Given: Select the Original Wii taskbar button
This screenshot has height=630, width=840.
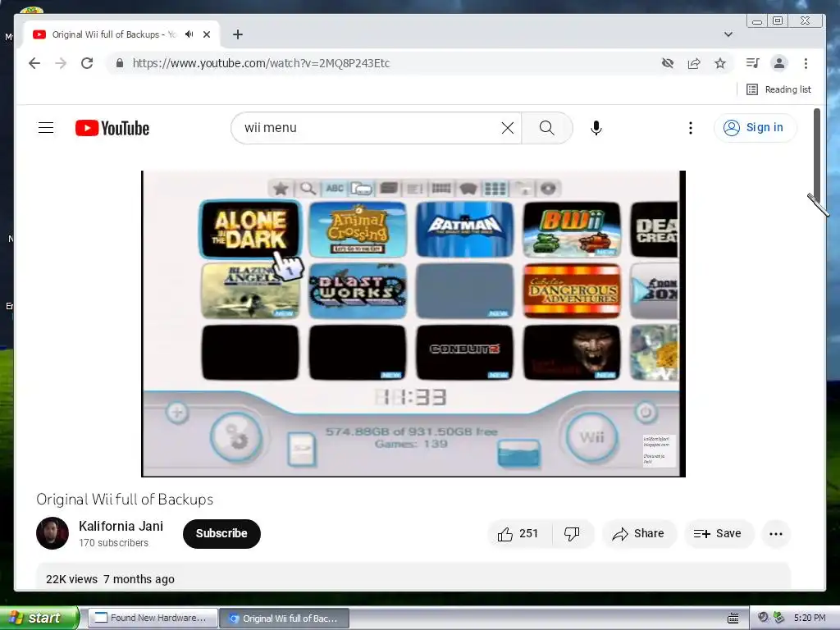Looking at the screenshot, I should click(x=285, y=618).
